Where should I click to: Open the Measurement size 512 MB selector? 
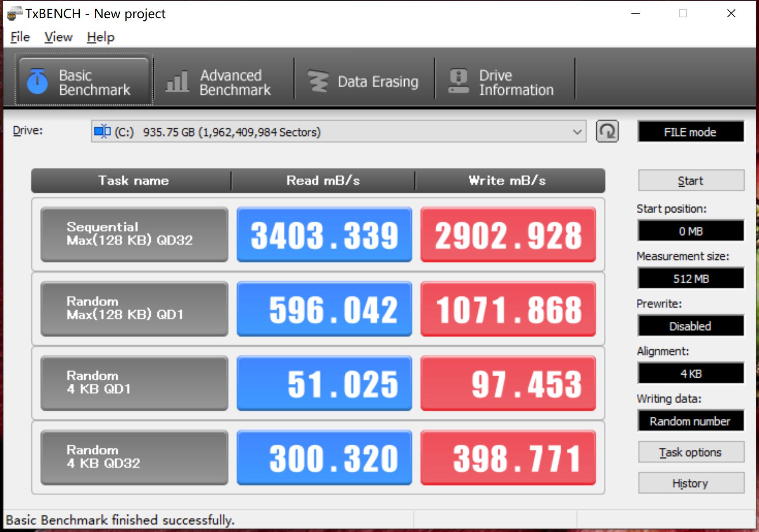pyautogui.click(x=690, y=278)
